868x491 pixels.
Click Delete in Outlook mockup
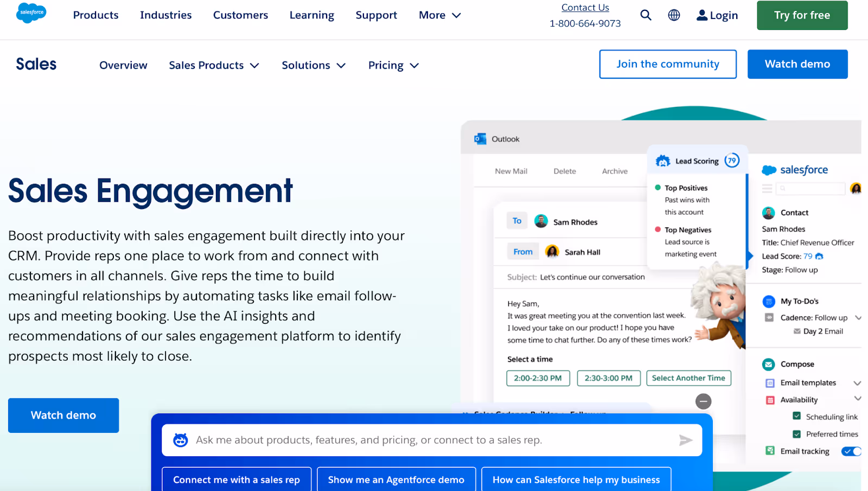point(565,171)
